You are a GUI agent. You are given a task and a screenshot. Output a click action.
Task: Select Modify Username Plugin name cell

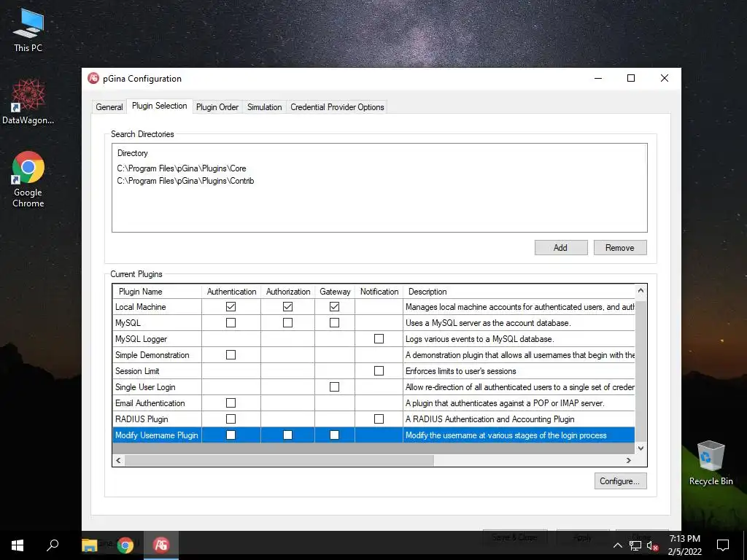click(x=158, y=435)
